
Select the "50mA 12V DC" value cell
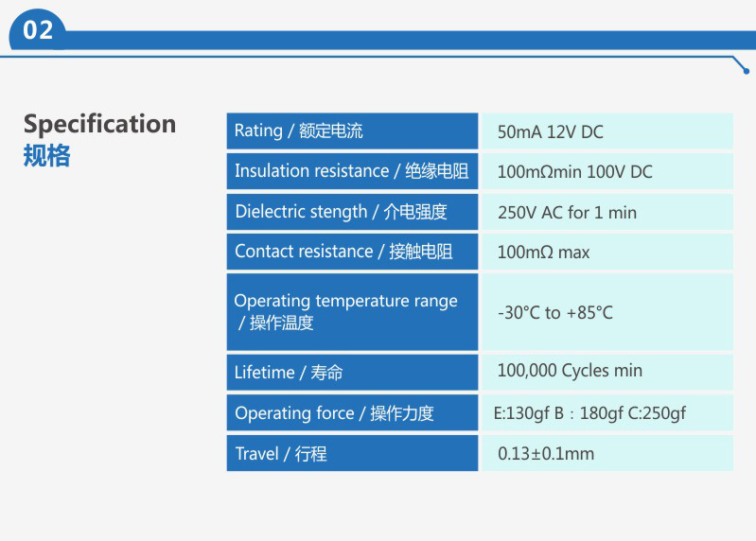tap(607, 131)
